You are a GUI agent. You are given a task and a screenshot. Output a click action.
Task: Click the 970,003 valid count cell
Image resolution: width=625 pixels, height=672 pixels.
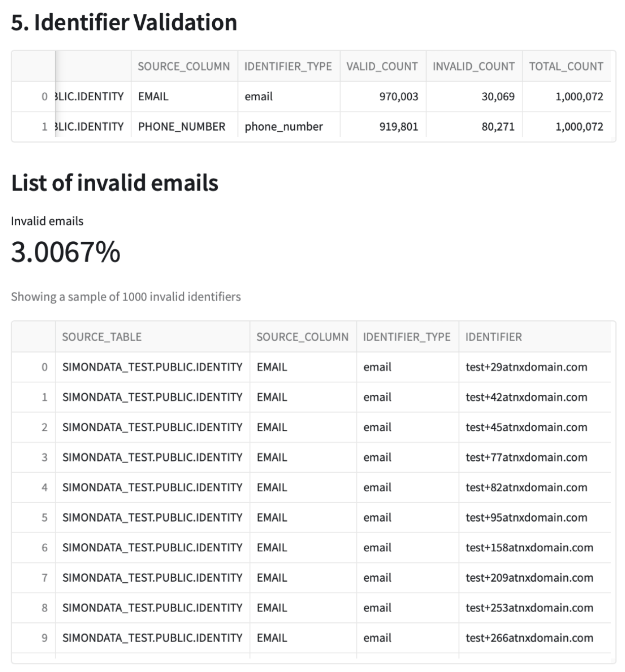pos(398,96)
